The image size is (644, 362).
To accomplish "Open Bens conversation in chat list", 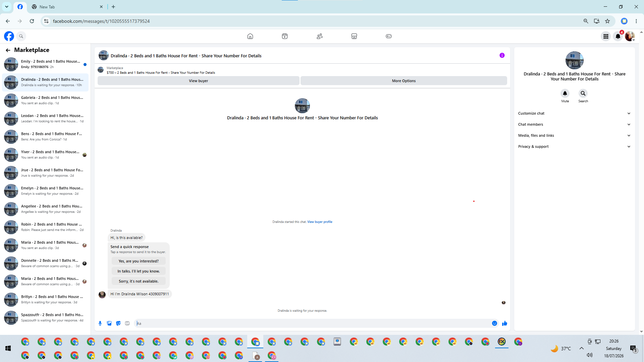I will 45,137.
